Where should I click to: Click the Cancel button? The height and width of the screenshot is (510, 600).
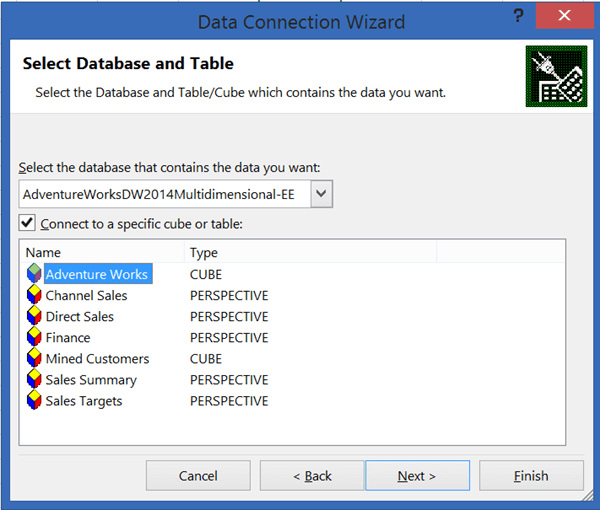(x=198, y=476)
